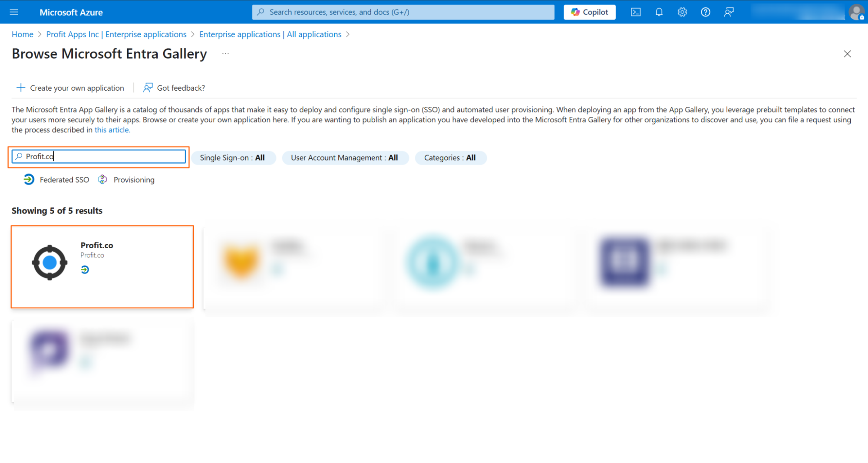Image resolution: width=868 pixels, height=463 pixels.
Task: Open the more options ellipsis beside title
Action: [225, 54]
